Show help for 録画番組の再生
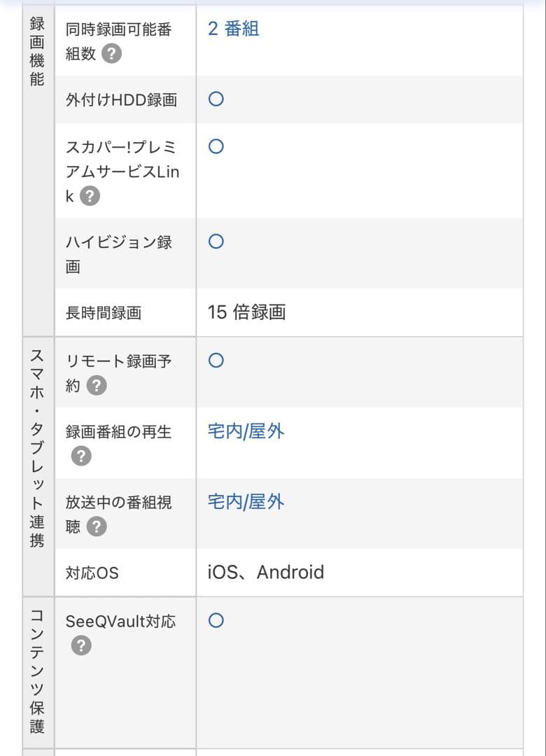This screenshot has height=756, width=546. point(81,456)
